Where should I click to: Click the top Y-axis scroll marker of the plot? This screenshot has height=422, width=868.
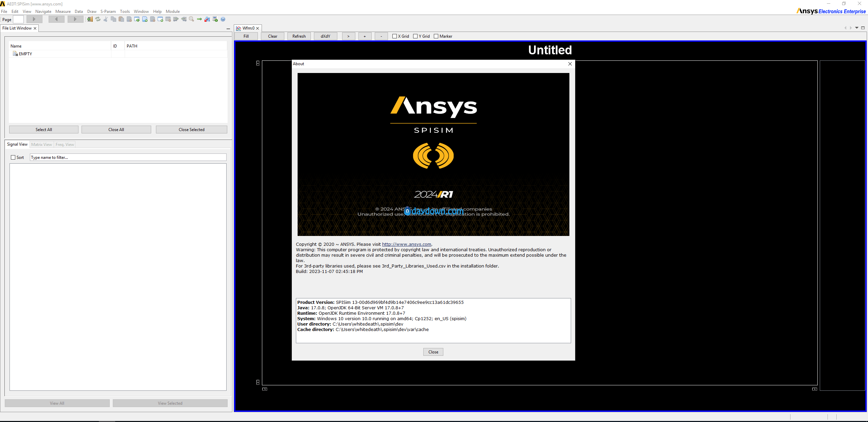258,63
